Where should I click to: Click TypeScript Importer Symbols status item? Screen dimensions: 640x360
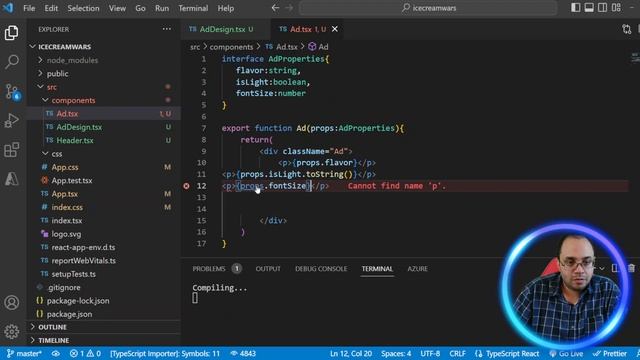(165, 353)
